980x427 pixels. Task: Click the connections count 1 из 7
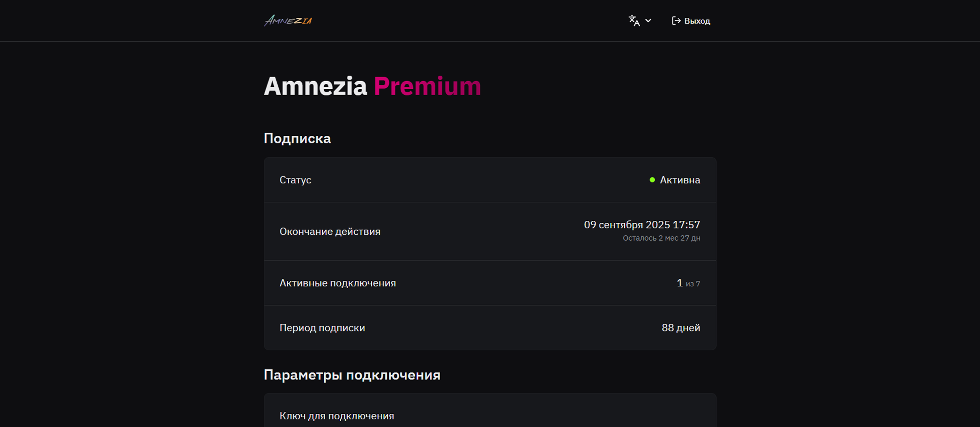coord(688,283)
